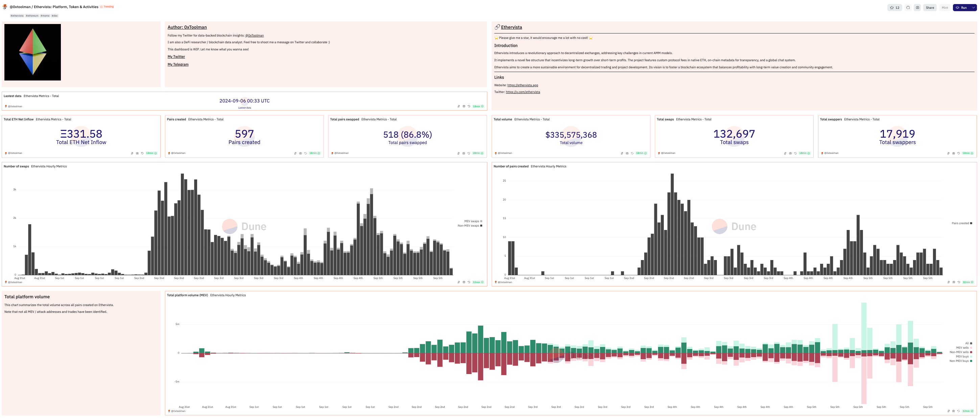This screenshot has height=418, width=980.
Task: Refresh the Total swappers counter widget
Action: [958, 153]
